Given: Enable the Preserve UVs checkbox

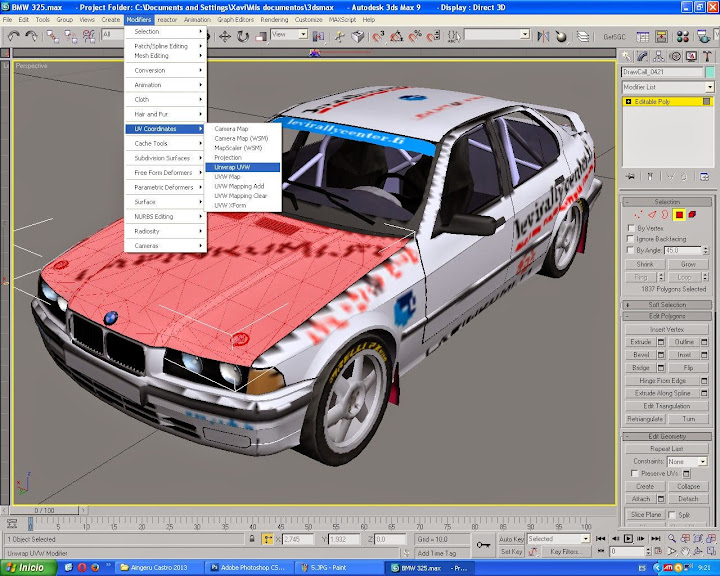Looking at the screenshot, I should (634, 473).
